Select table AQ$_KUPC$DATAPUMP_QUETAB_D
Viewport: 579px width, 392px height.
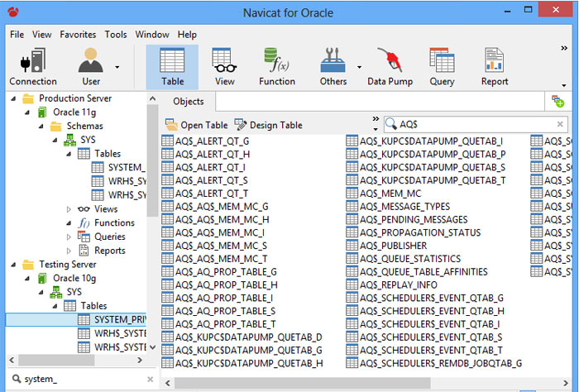click(242, 337)
